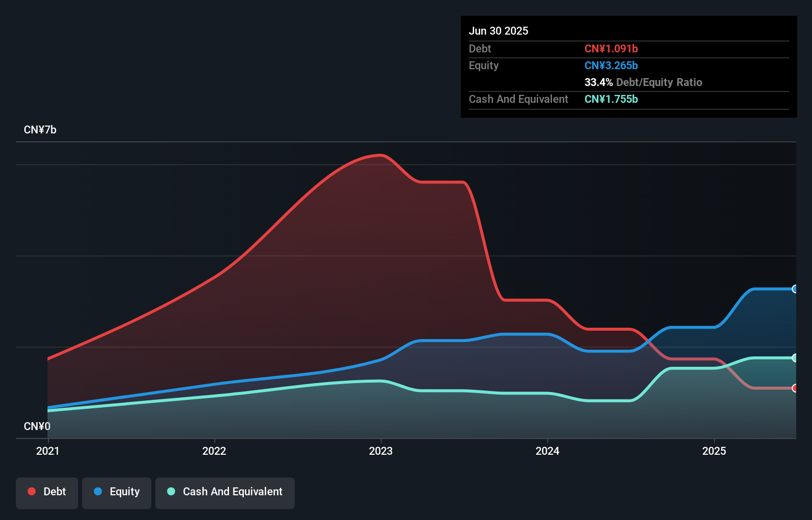The height and width of the screenshot is (520, 812).
Task: Select the Debt endpoint marker on the chart
Action: pyautogui.click(x=795, y=389)
